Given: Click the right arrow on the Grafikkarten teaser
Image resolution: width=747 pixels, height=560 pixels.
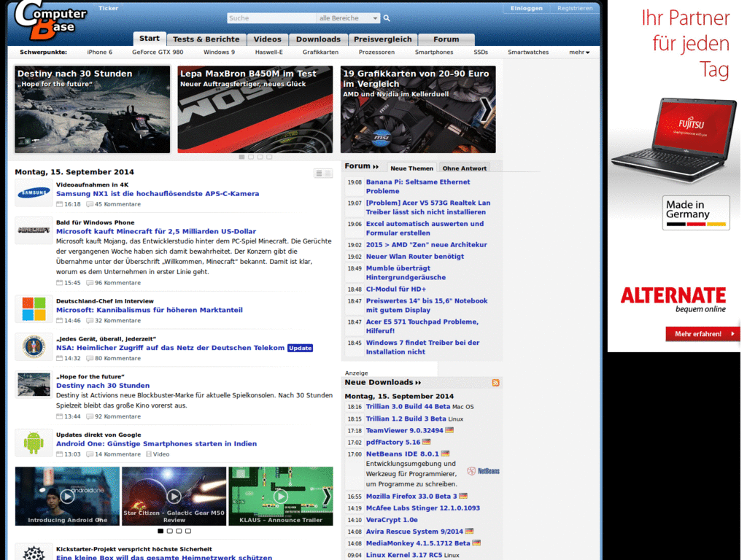Looking at the screenshot, I should click(x=486, y=109).
